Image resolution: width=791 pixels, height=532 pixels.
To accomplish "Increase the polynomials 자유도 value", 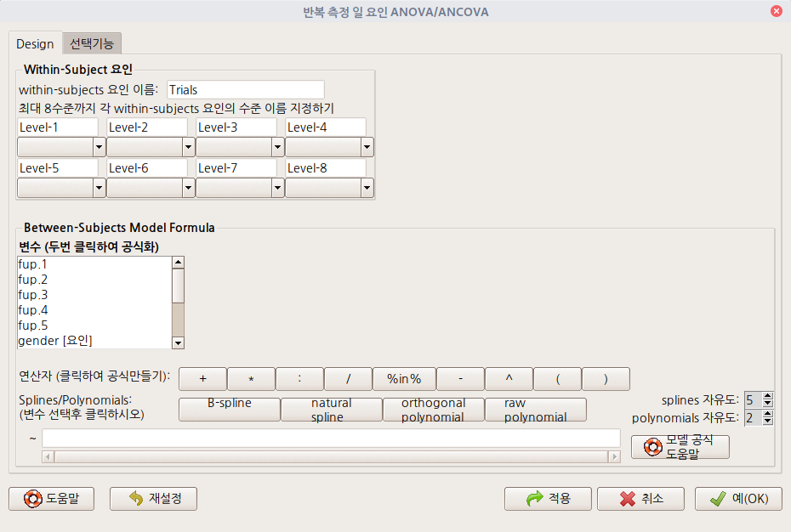I will pos(768,414).
